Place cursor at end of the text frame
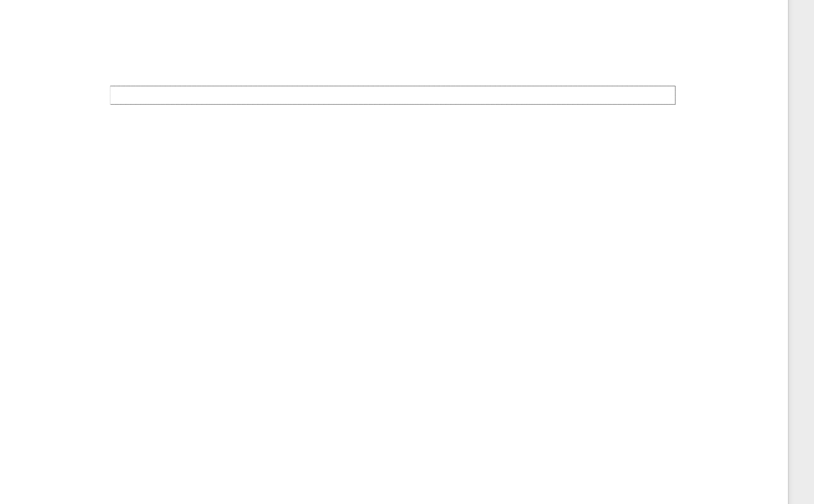This screenshot has width=814, height=504. [673, 95]
